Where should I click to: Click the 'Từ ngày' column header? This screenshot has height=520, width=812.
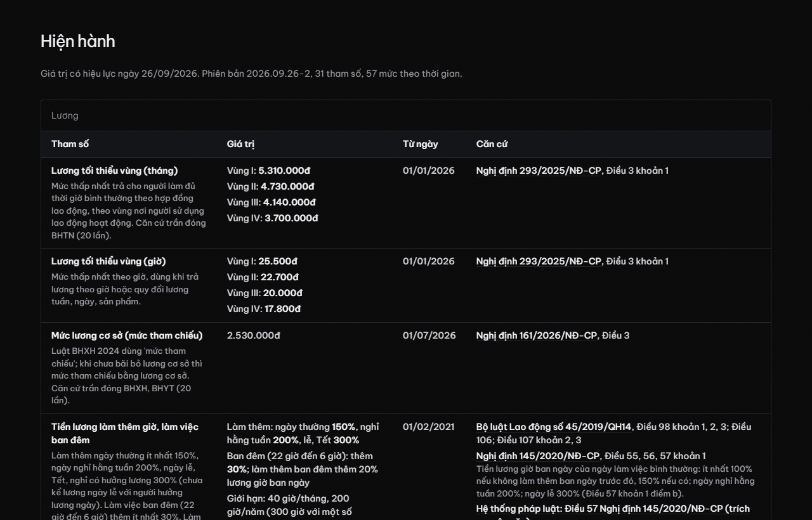(x=421, y=144)
